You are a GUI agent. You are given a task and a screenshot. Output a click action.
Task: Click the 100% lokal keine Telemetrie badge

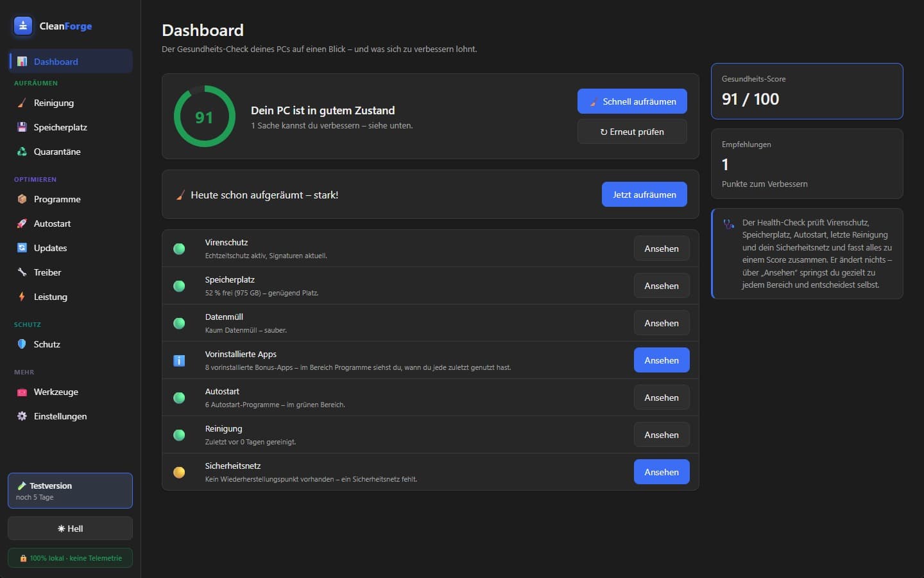point(70,558)
